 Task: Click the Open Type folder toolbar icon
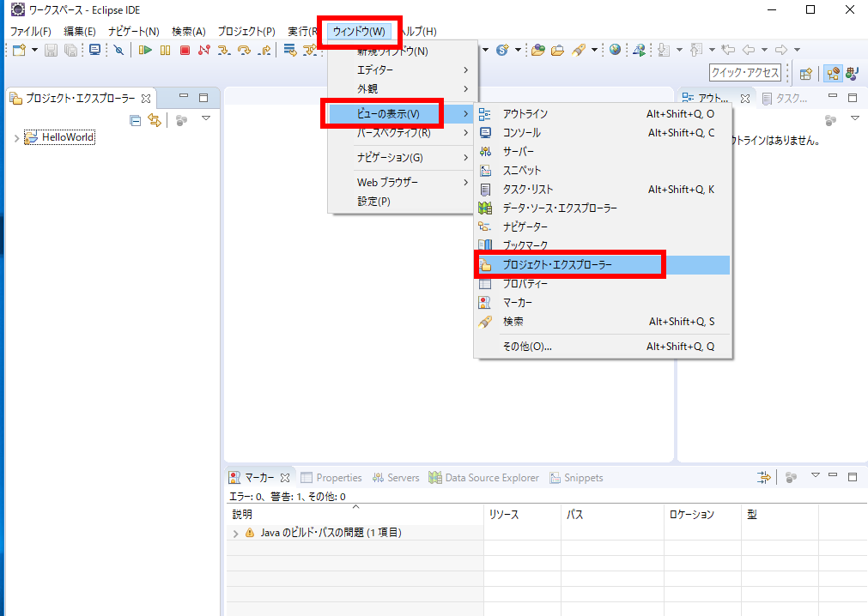click(538, 51)
